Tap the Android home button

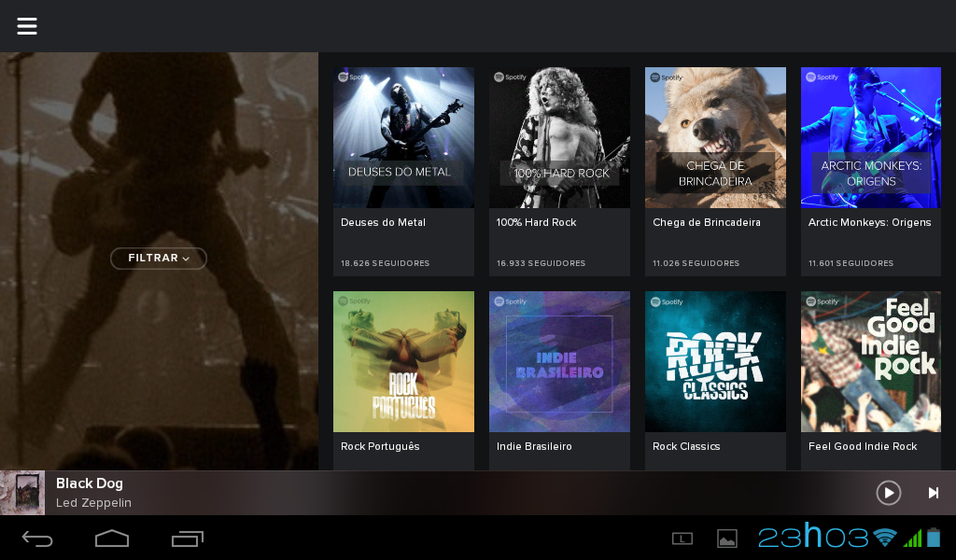coord(112,539)
